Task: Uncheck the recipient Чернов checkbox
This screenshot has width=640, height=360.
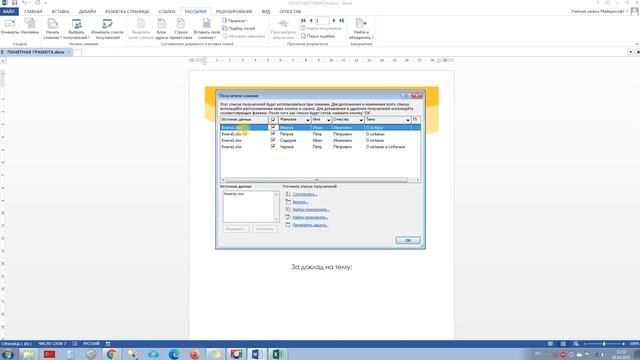Action: 273,147
